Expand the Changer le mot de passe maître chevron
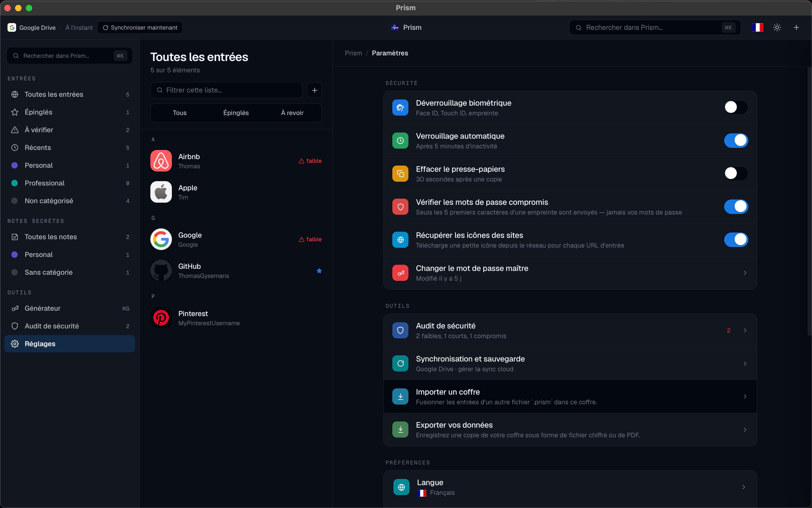The height and width of the screenshot is (508, 812). pos(745,273)
